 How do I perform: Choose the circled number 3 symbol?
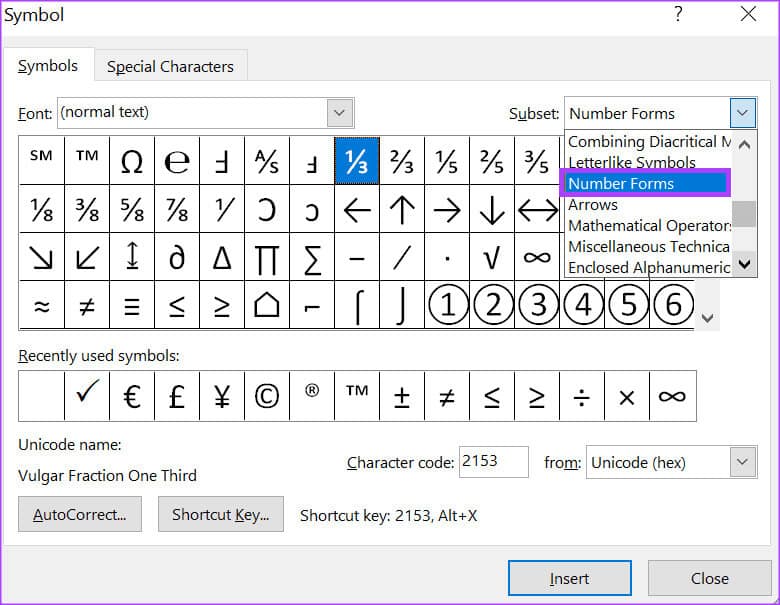click(x=538, y=305)
